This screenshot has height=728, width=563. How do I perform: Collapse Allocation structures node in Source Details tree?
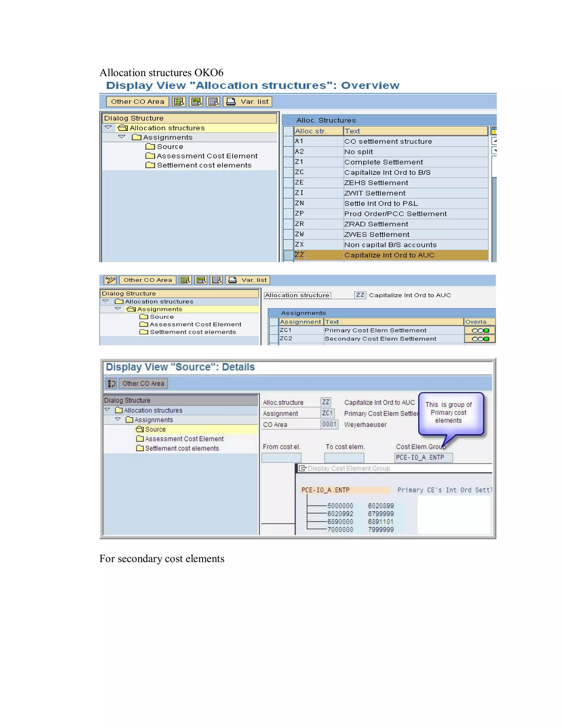coord(107,410)
